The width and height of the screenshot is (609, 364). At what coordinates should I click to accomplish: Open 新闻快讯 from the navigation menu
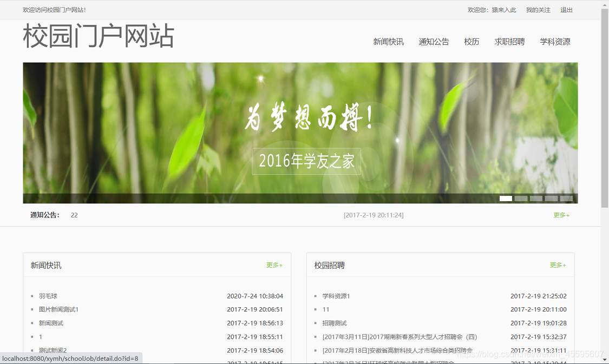[x=390, y=42]
